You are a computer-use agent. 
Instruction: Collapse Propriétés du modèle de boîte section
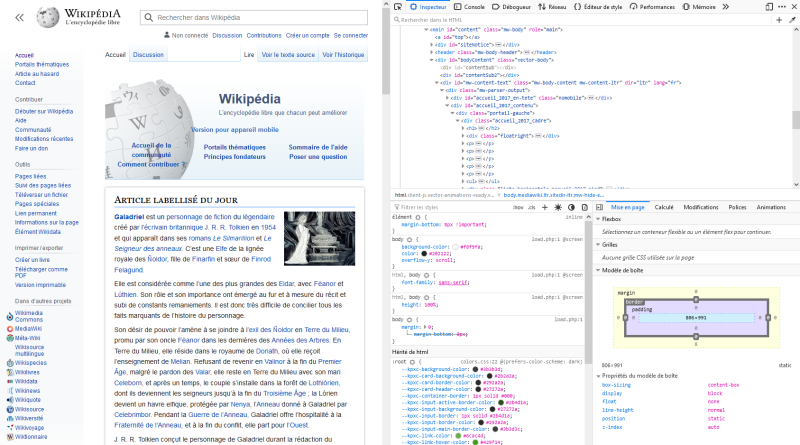598,376
